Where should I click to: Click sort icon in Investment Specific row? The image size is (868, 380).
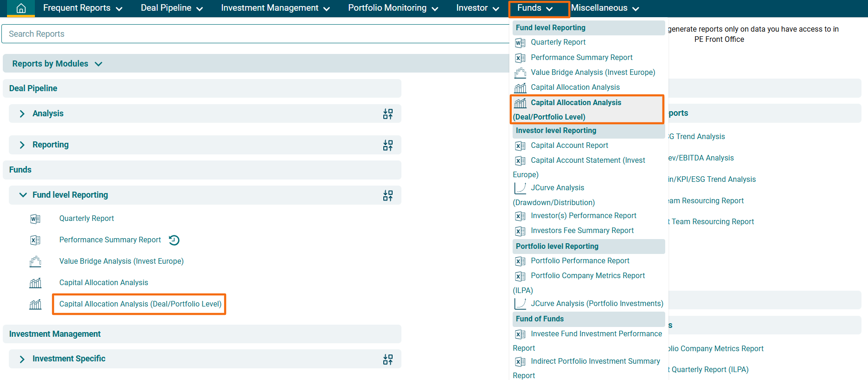click(x=387, y=359)
